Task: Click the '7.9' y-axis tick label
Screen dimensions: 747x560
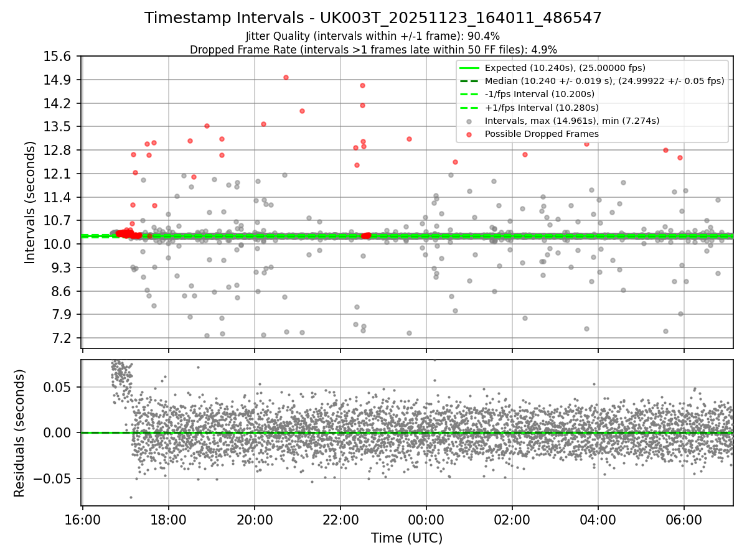Action: (x=62, y=315)
